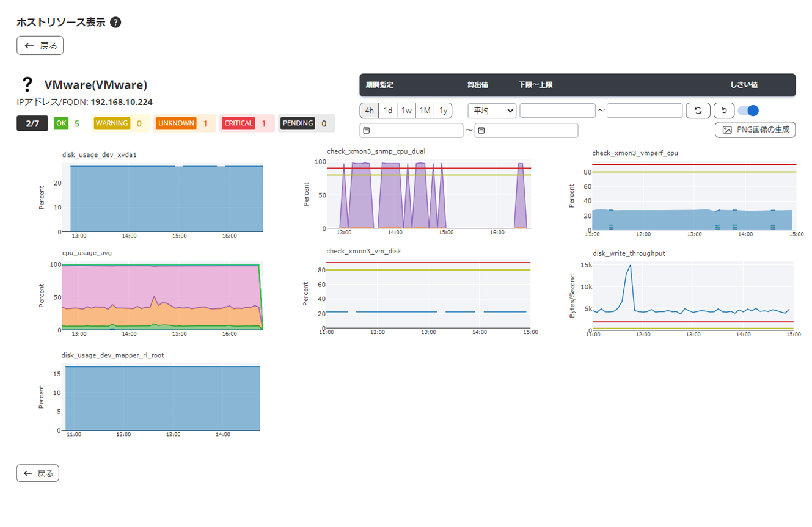812x527 pixels.
Task: Select the 1w period button
Action: [406, 111]
